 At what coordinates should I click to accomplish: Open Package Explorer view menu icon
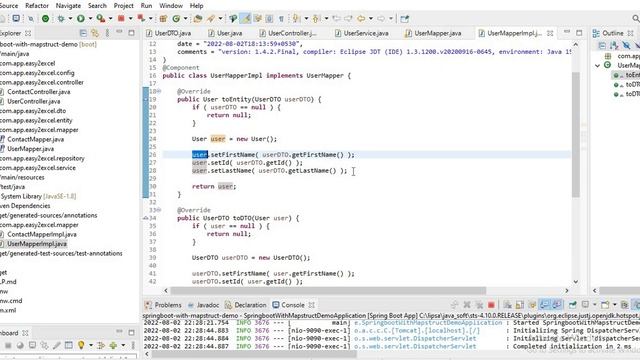(107, 33)
